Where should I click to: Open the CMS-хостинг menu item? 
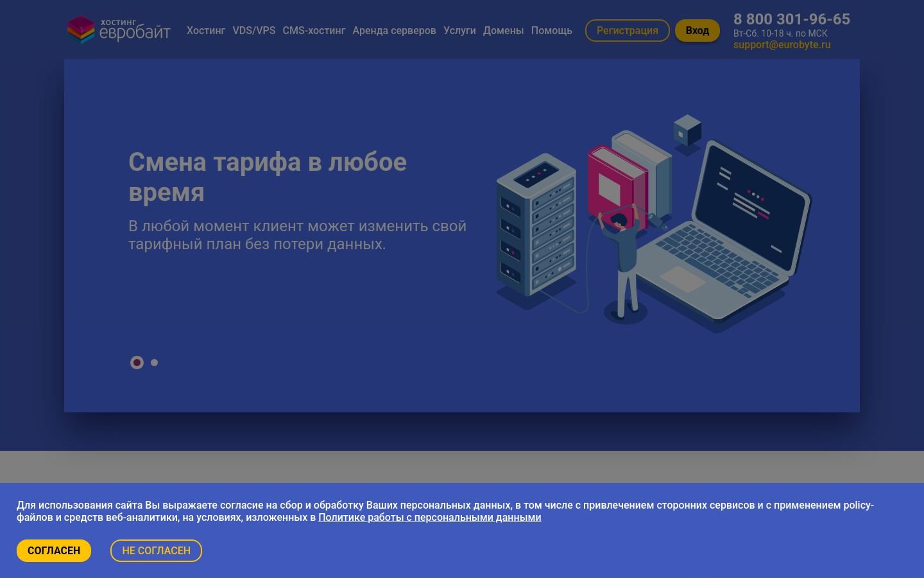tap(314, 30)
